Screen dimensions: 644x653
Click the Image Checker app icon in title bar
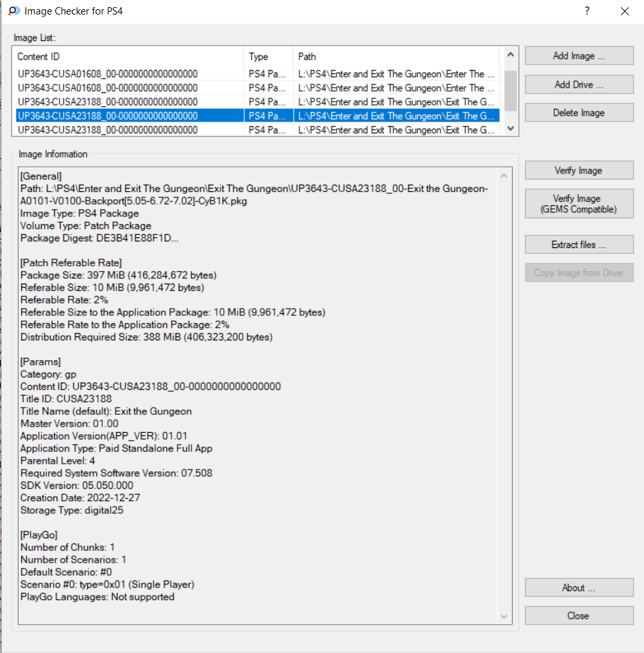13,11
